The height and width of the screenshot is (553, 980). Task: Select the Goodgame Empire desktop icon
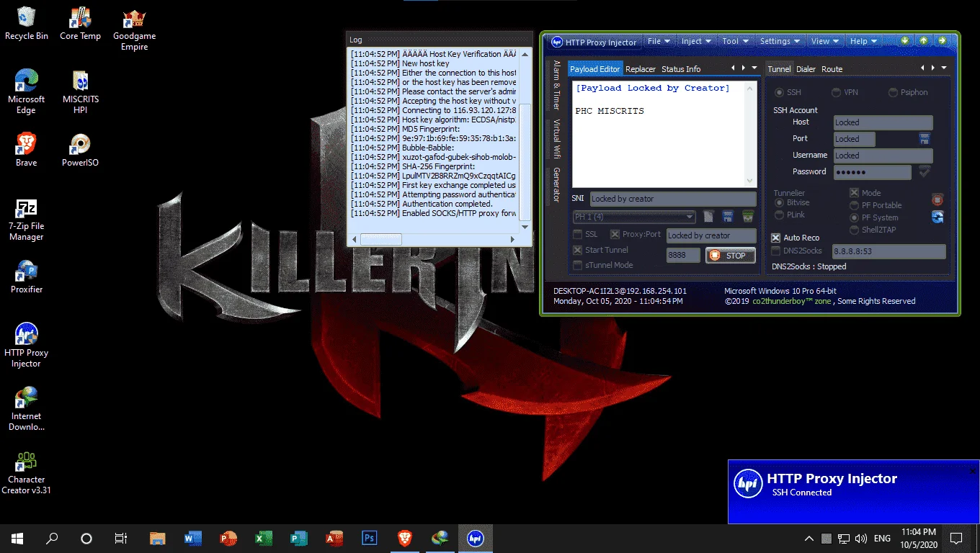tap(134, 30)
